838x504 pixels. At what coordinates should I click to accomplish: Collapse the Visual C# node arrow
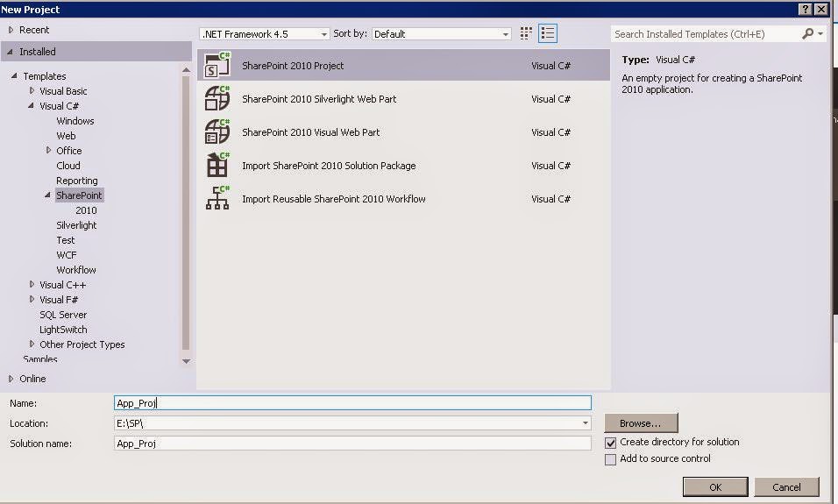[31, 106]
